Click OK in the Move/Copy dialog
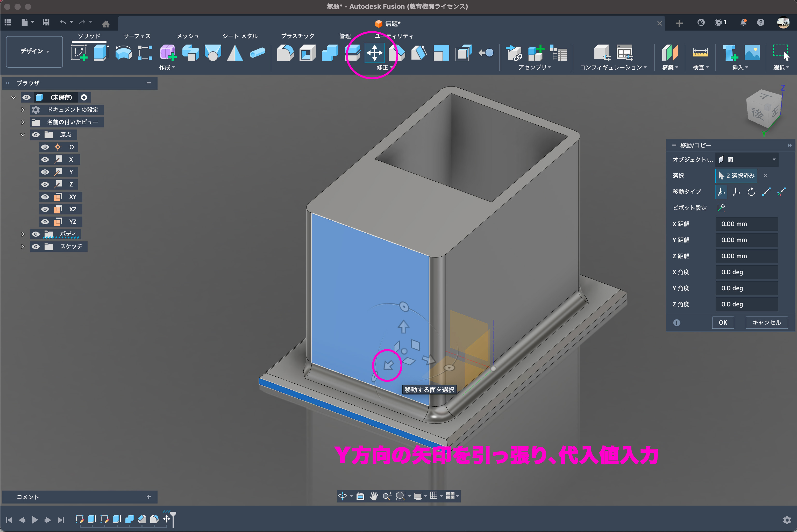Image resolution: width=797 pixels, height=532 pixels. 723,323
